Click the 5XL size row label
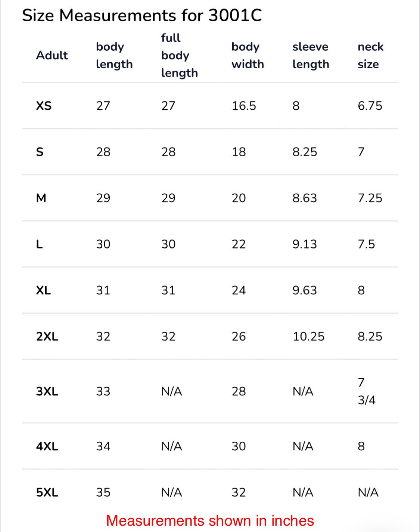The width and height of the screenshot is (420, 532). pyautogui.click(x=47, y=492)
